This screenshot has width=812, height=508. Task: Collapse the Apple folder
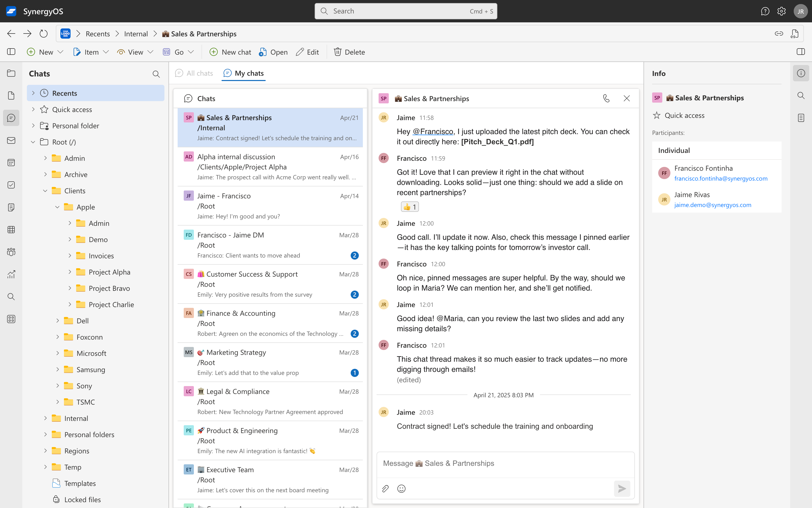point(57,207)
